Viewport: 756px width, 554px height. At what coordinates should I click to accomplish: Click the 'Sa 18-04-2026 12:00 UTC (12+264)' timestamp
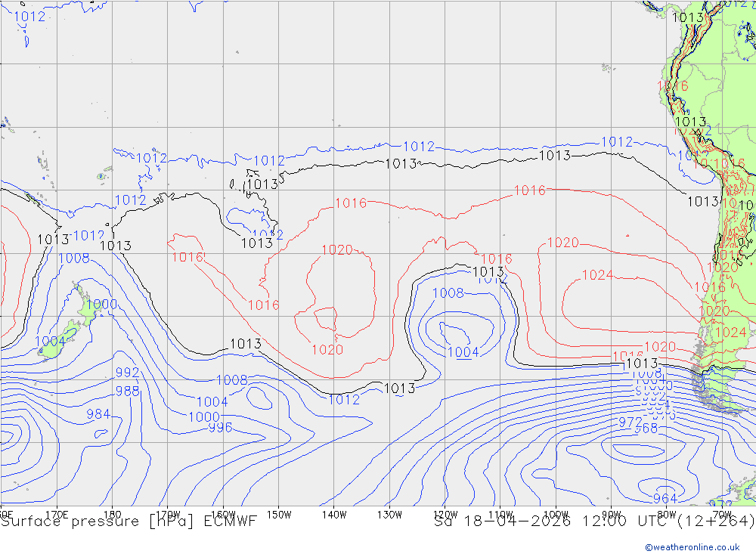click(x=594, y=522)
